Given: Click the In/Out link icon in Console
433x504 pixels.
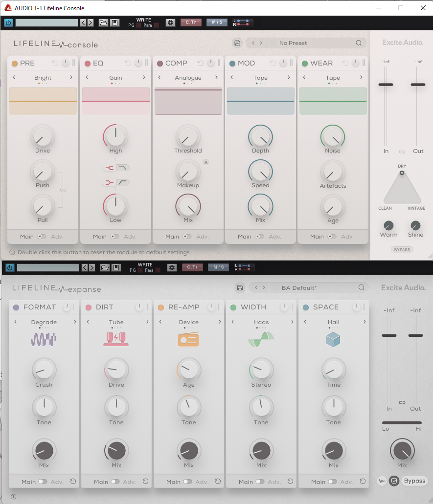Looking at the screenshot, I should (402, 152).
